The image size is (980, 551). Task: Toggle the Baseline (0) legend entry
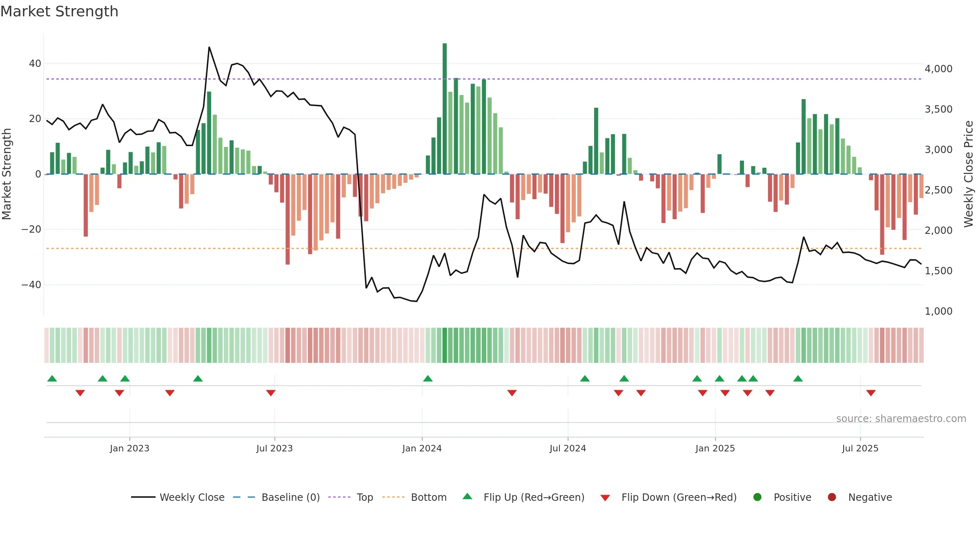click(276, 497)
